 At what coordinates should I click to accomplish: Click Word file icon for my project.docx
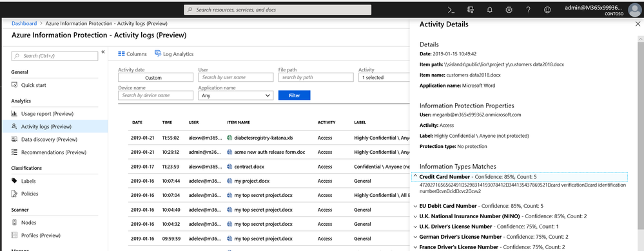click(x=230, y=181)
